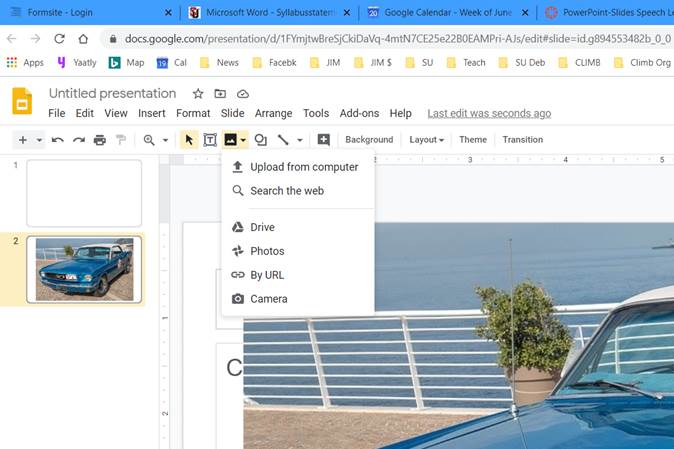Select the Text box tool
The image size is (674, 449).
coord(210,140)
